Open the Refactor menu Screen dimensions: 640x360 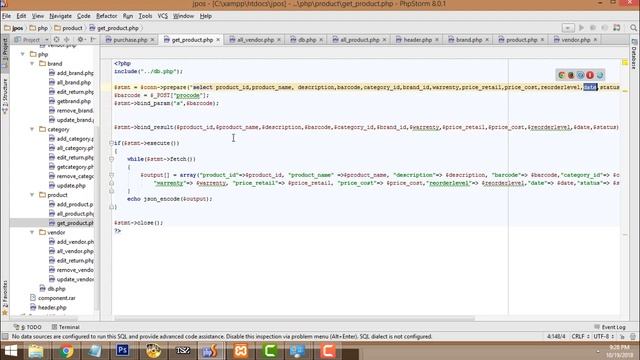click(x=107, y=16)
